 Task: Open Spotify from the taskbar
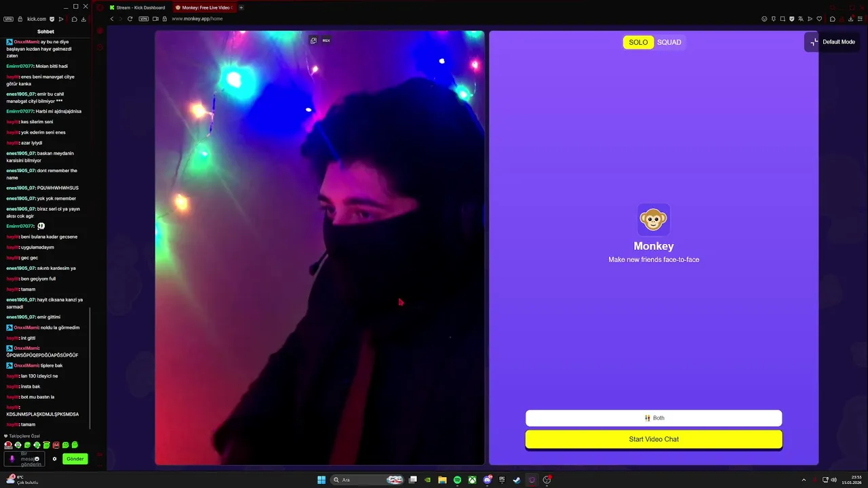click(457, 480)
